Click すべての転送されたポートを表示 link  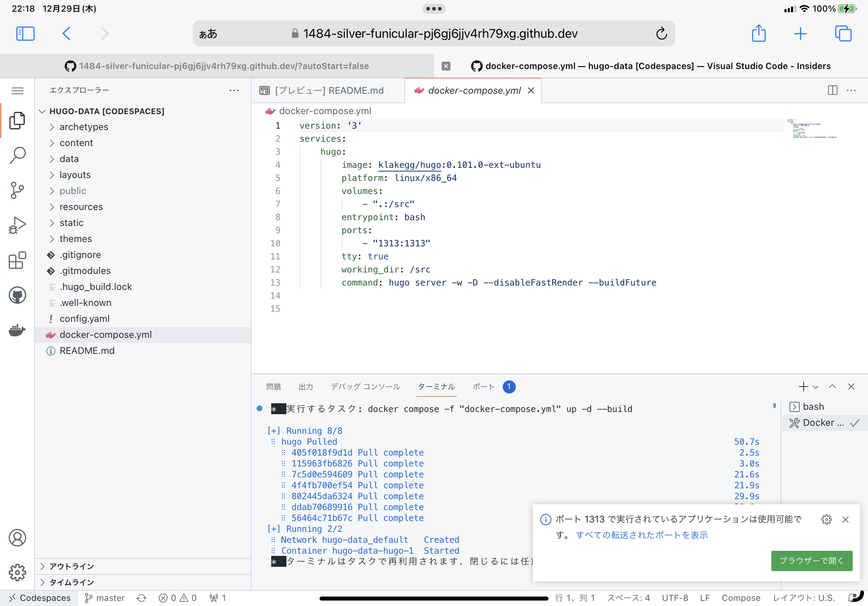(642, 535)
